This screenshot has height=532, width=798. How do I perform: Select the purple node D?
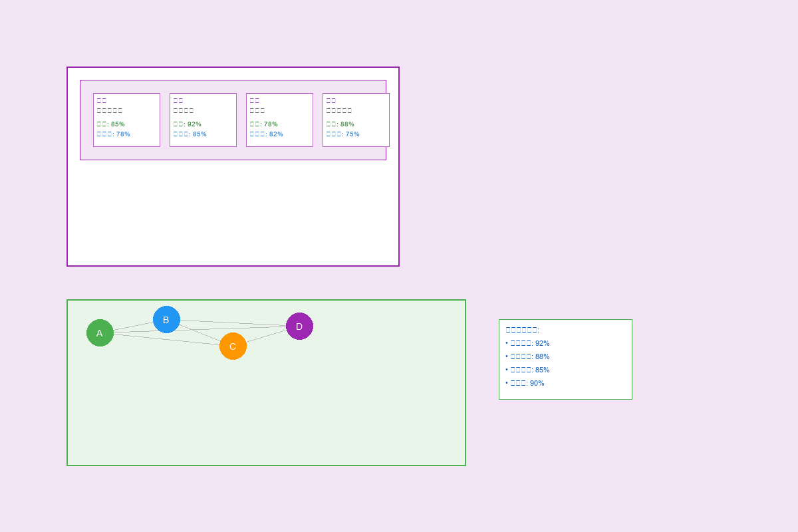tap(299, 327)
